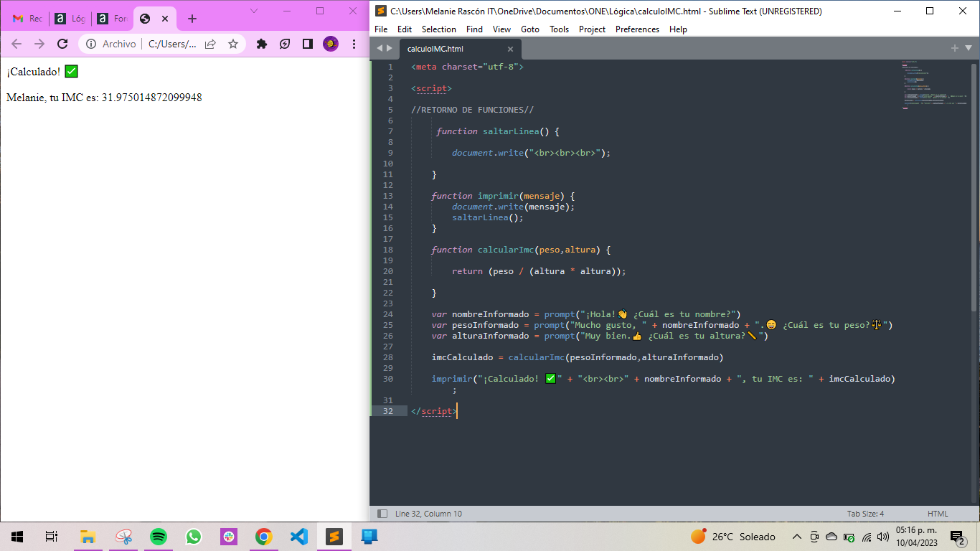Open Snipping Tool from taskbar
This screenshot has height=551, width=980.
point(123,537)
